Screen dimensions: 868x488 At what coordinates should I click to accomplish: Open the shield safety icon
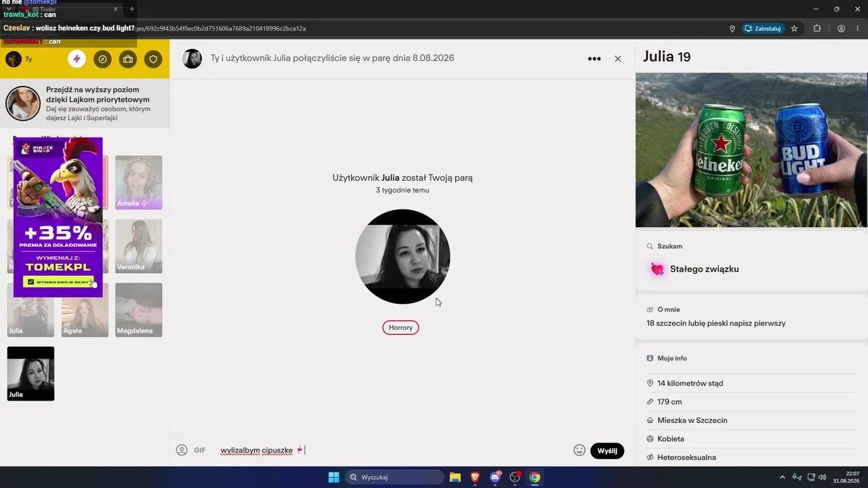coord(153,59)
